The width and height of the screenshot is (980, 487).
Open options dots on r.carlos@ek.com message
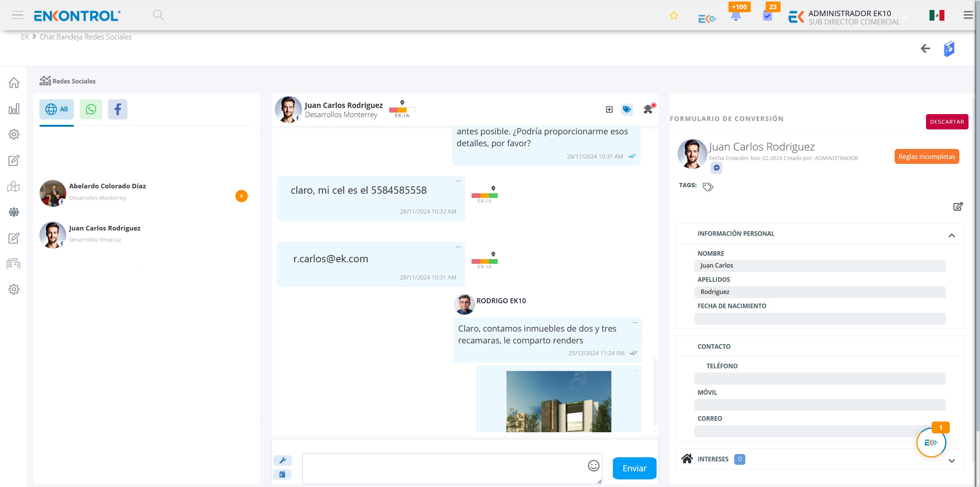(x=458, y=247)
